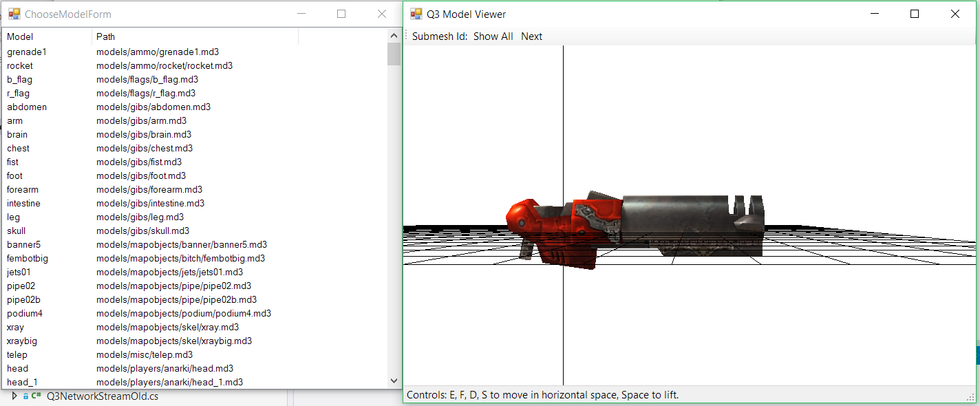
Task: Click path models/gibs/brain.md3
Action: point(144,134)
